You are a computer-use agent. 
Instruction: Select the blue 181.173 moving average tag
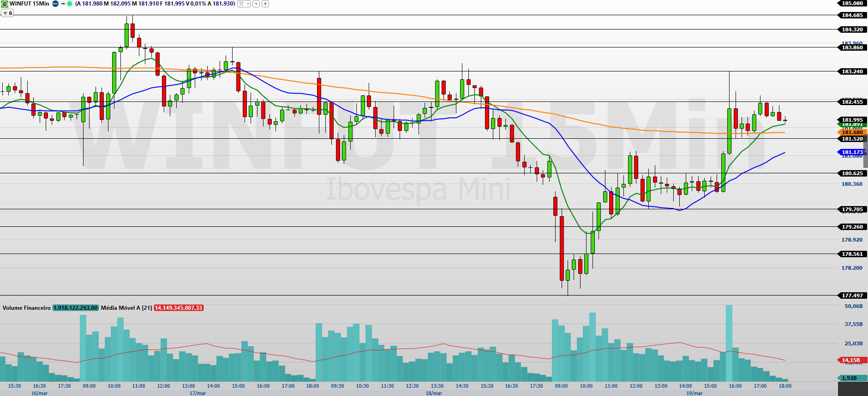coord(851,152)
